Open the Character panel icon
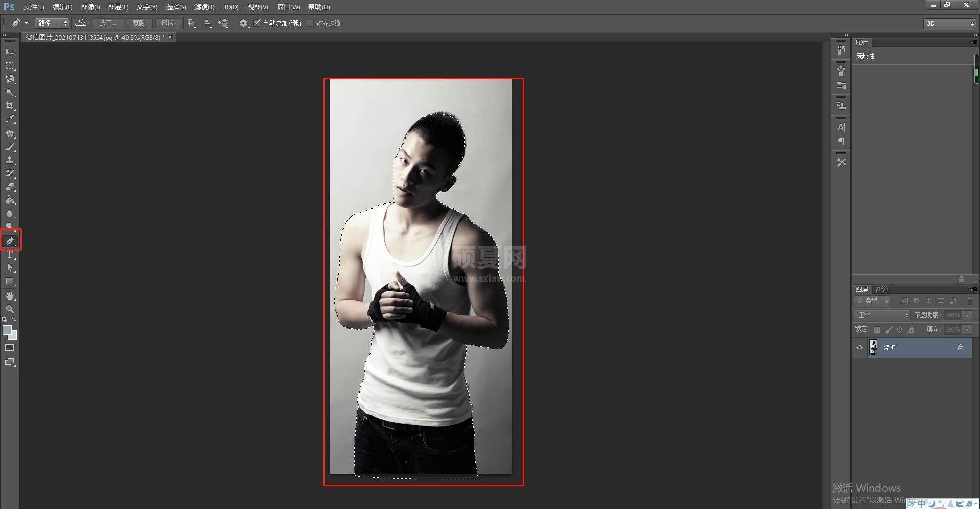 click(841, 127)
